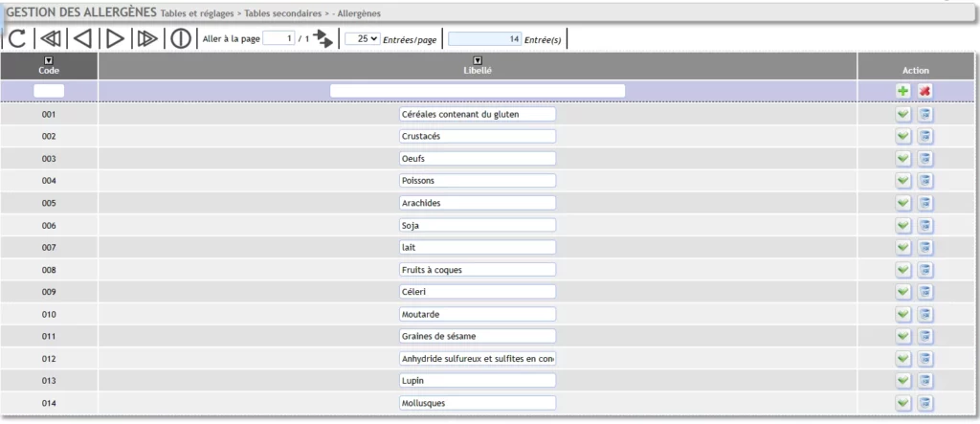Click the empty new Code input field
980x424 pixels.
pyautogui.click(x=49, y=91)
